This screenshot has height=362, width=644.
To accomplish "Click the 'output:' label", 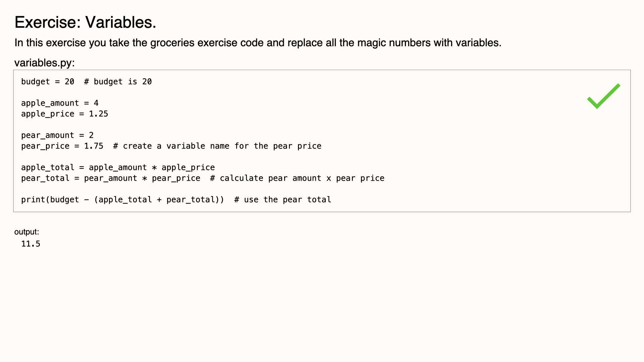I will [x=26, y=232].
